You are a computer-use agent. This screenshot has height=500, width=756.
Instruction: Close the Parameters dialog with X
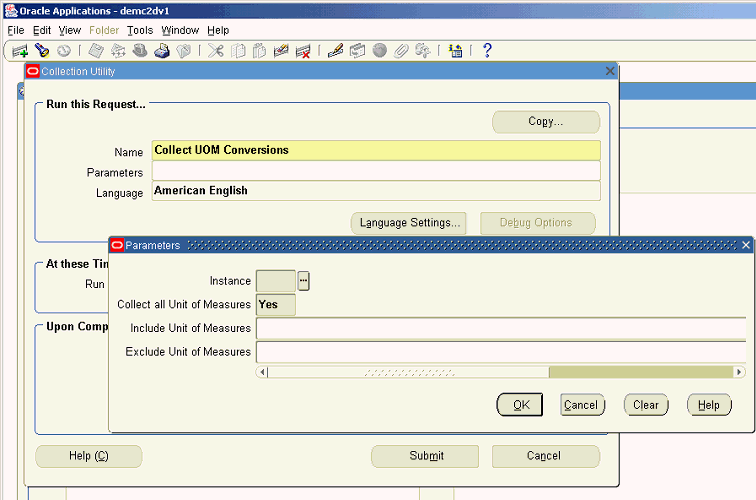(x=746, y=245)
